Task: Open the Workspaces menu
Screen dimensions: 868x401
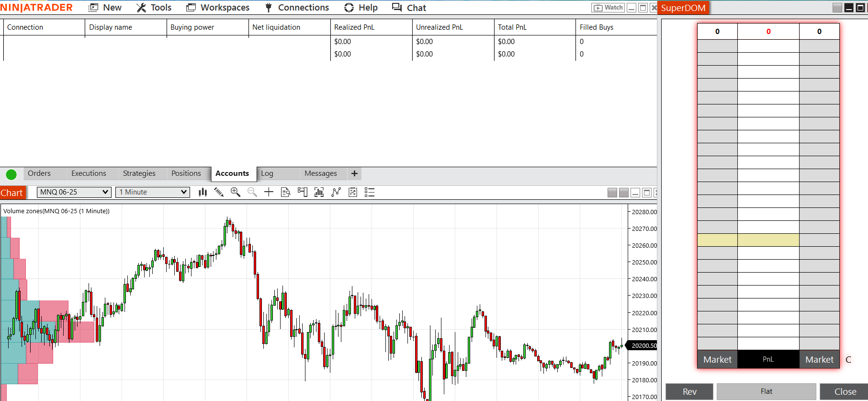Action: [218, 8]
